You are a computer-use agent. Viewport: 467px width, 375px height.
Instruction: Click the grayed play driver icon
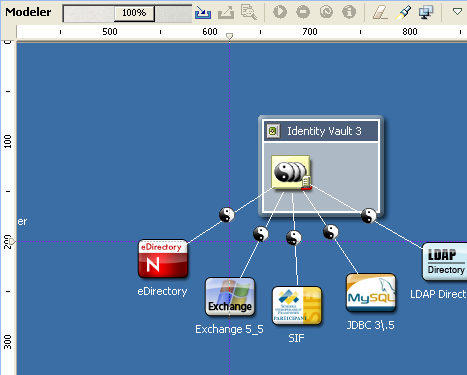click(x=280, y=12)
